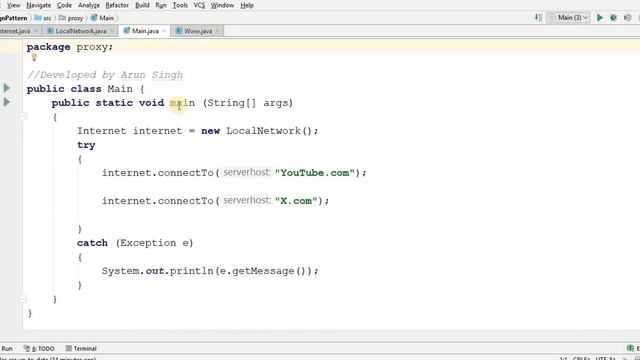Click the src breadcrumb folder
This screenshot has height=360, width=640.
pyautogui.click(x=43, y=18)
